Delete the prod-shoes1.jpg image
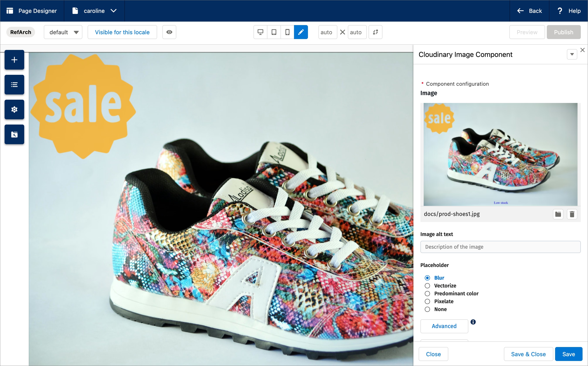Viewport: 588px width, 366px height. click(x=572, y=214)
